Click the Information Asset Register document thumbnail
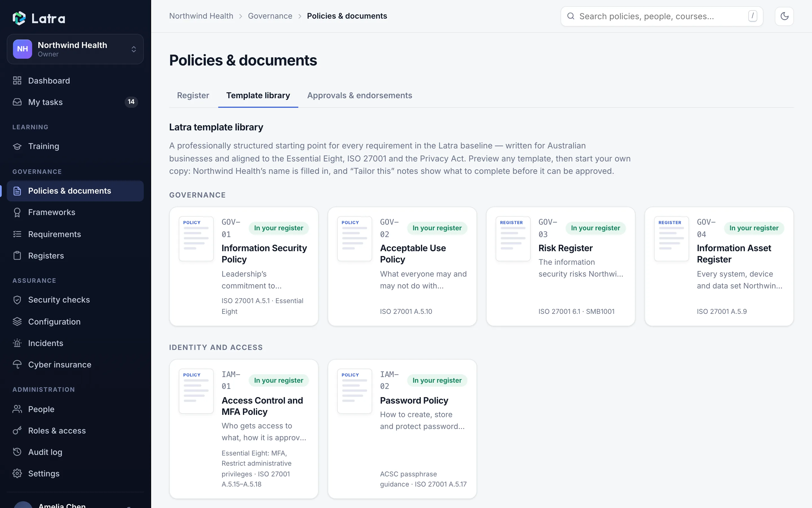Screen dimensions: 812x508 [x=671, y=238]
